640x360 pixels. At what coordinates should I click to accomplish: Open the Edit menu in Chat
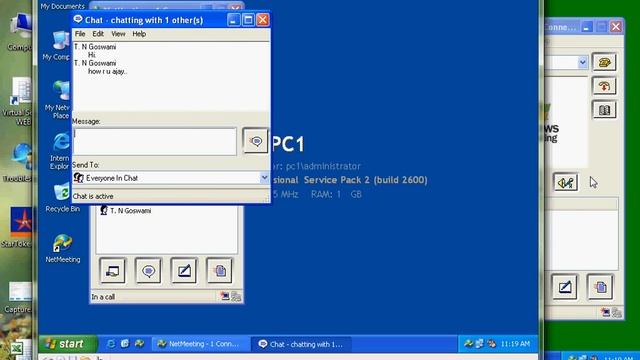click(98, 34)
